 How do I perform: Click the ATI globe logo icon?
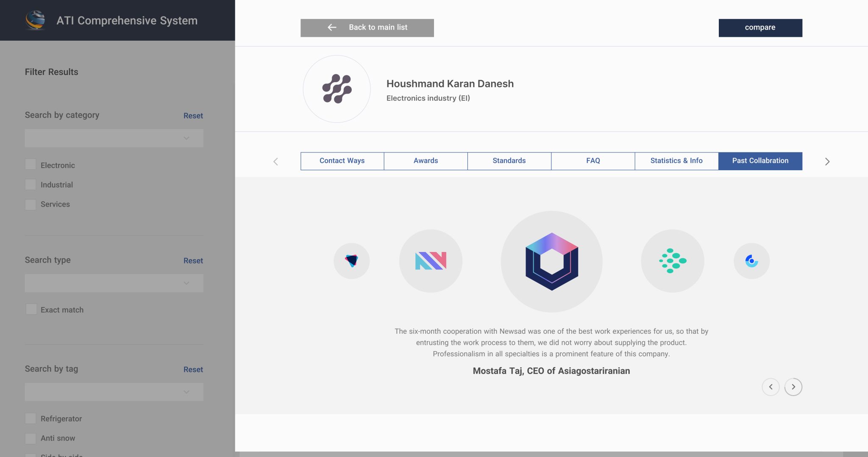tap(35, 20)
